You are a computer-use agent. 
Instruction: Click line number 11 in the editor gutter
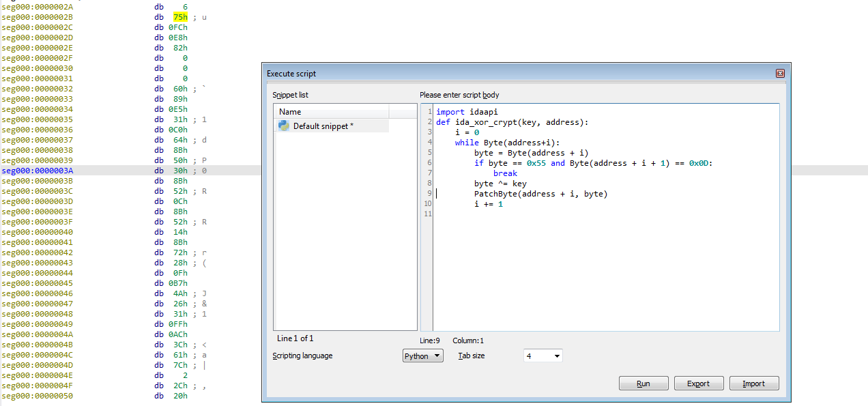[427, 214]
